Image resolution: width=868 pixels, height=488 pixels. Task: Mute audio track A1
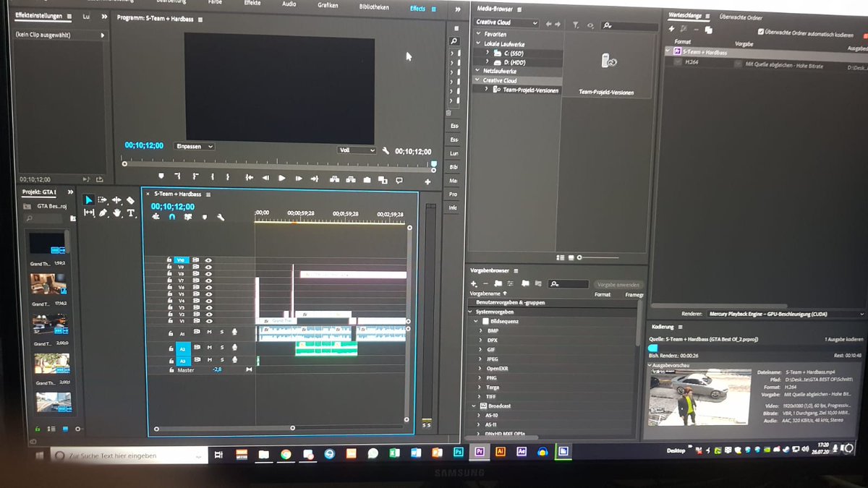[209, 333]
